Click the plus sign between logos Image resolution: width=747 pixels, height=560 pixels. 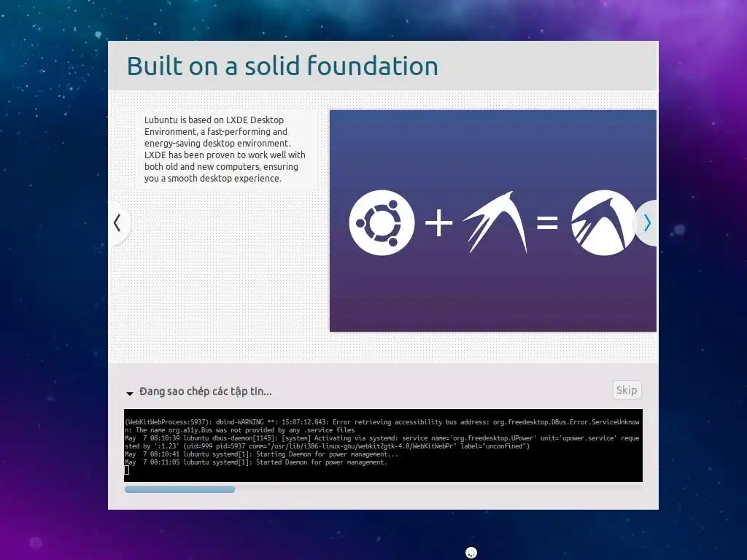(x=438, y=223)
